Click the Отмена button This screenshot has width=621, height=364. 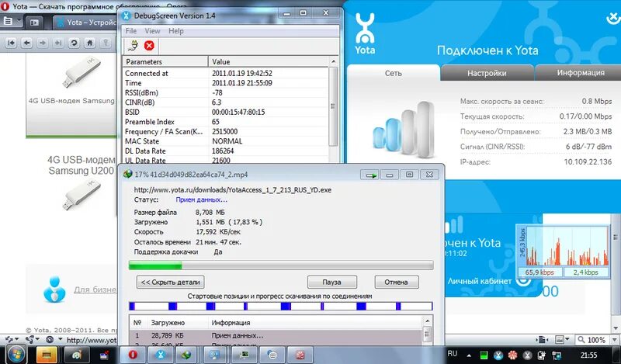point(397,282)
